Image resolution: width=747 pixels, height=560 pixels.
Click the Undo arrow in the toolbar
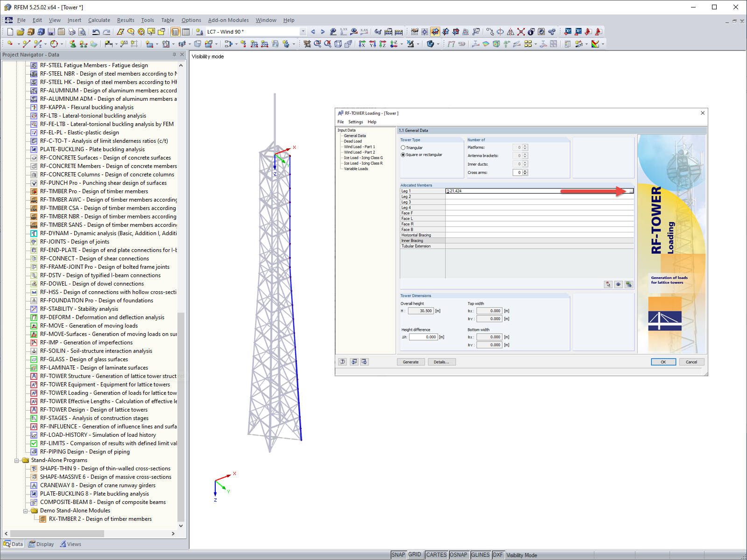pyautogui.click(x=96, y=32)
